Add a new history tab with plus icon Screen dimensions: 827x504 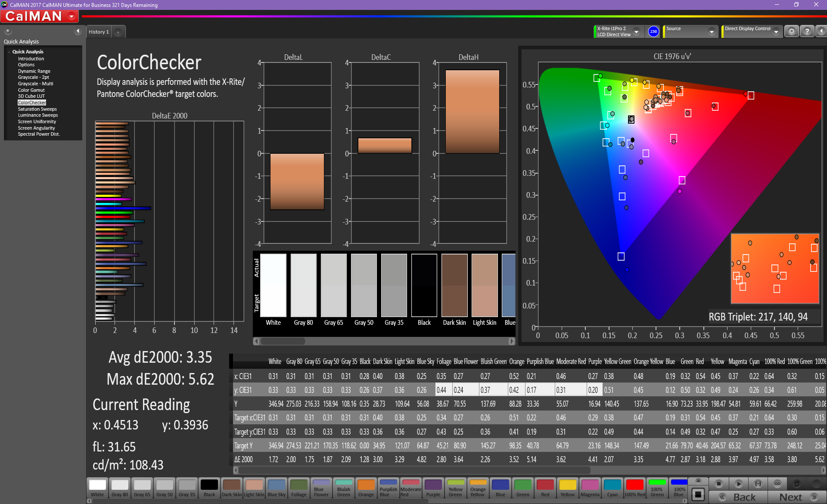click(118, 32)
